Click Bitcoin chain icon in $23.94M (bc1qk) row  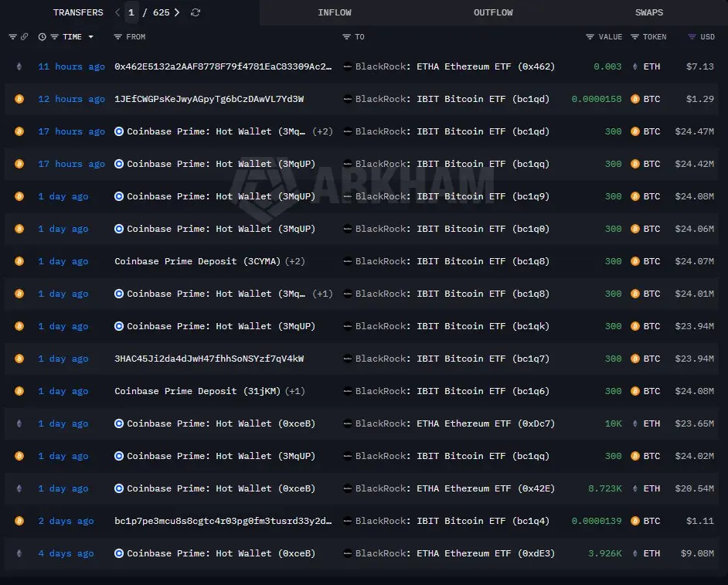19,326
